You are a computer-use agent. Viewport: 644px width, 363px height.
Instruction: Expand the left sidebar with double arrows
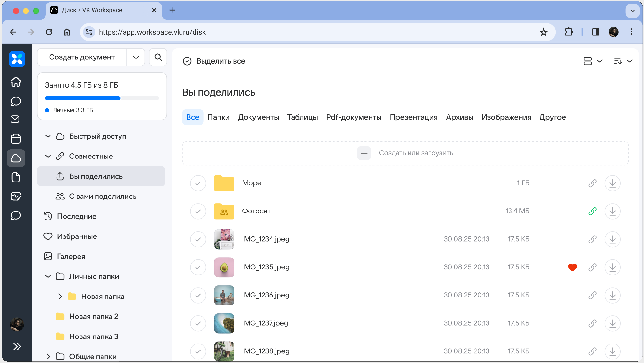pos(17,347)
